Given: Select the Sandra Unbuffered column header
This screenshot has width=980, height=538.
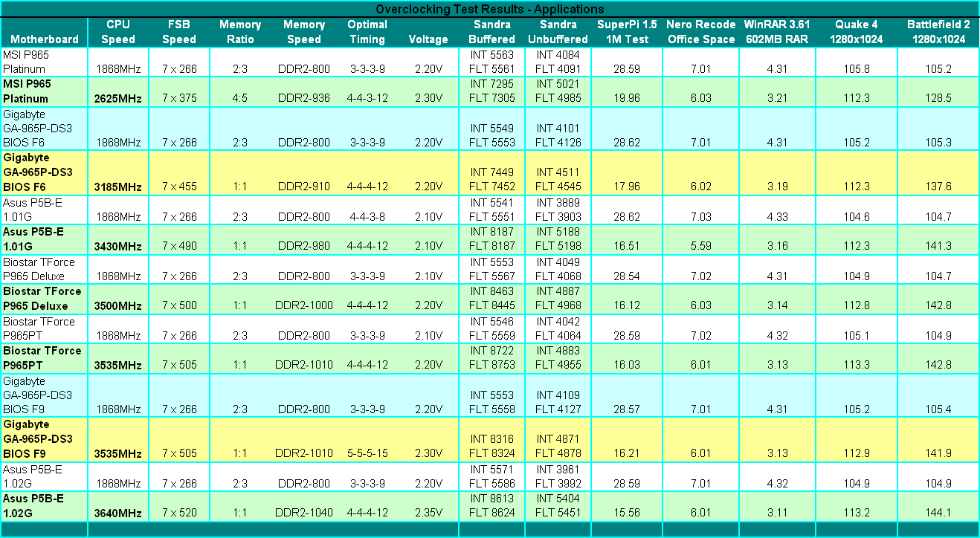Looking at the screenshot, I should (x=558, y=32).
